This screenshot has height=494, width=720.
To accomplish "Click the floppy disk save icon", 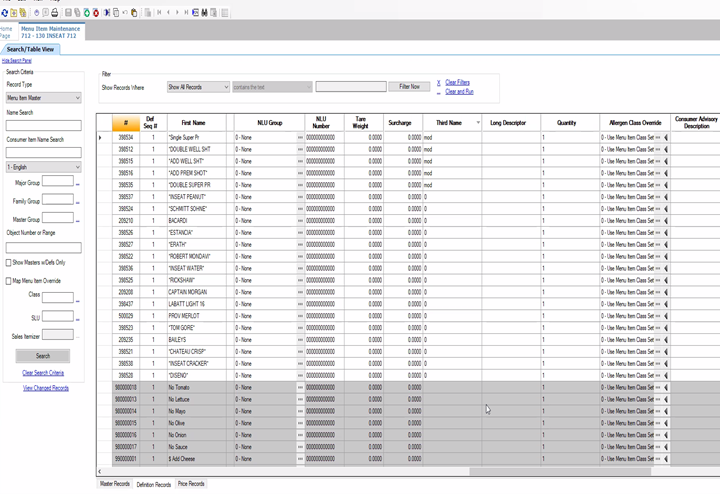I will point(68,13).
